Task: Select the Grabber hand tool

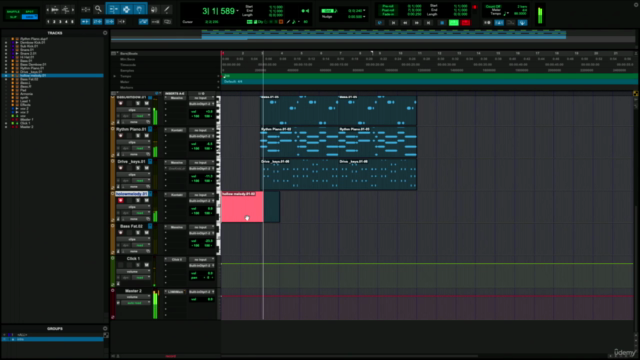Action: [140, 9]
